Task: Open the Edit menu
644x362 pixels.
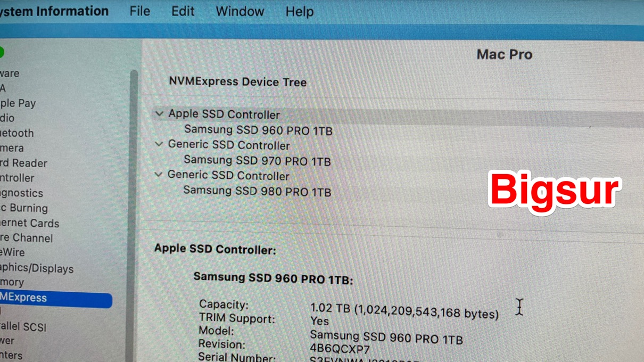Action: [x=183, y=11]
